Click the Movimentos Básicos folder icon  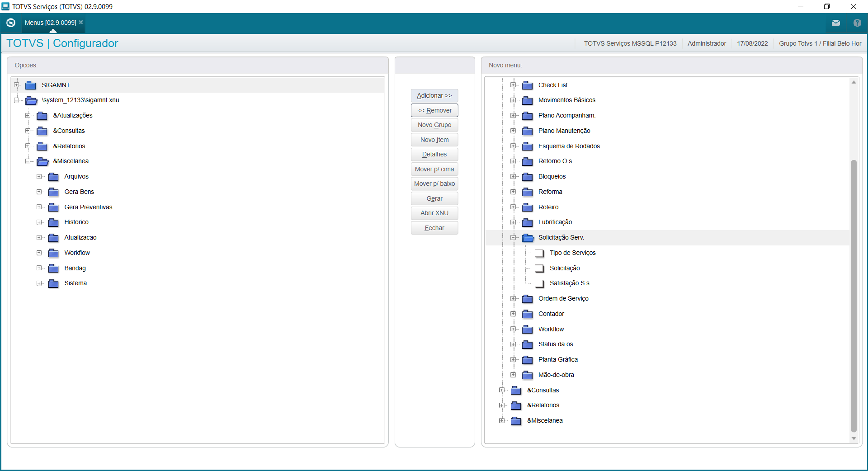(528, 100)
